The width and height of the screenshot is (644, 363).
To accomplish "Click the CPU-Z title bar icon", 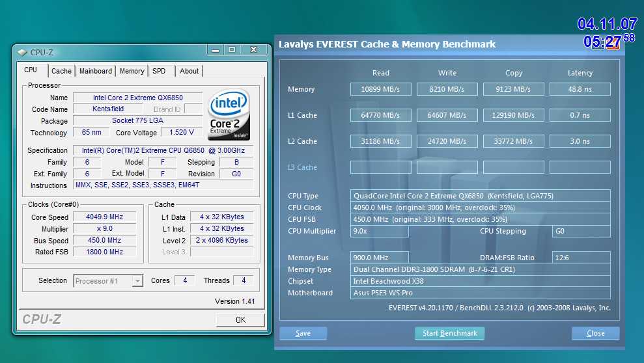I will pos(22,53).
